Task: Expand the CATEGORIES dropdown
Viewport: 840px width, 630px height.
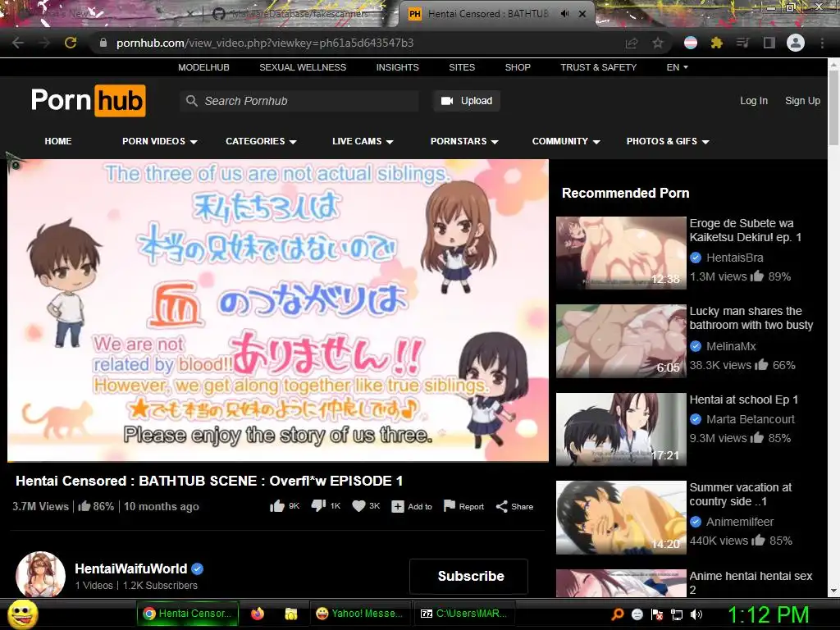Action: click(x=261, y=141)
